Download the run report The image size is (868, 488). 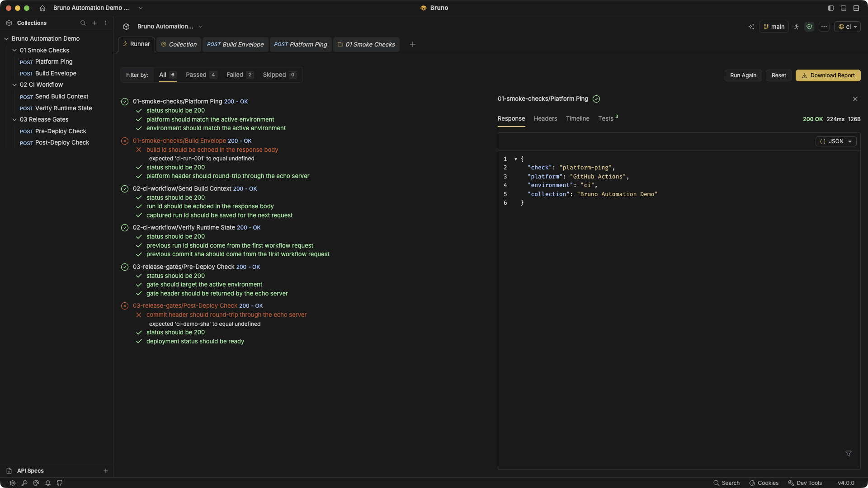coord(828,75)
